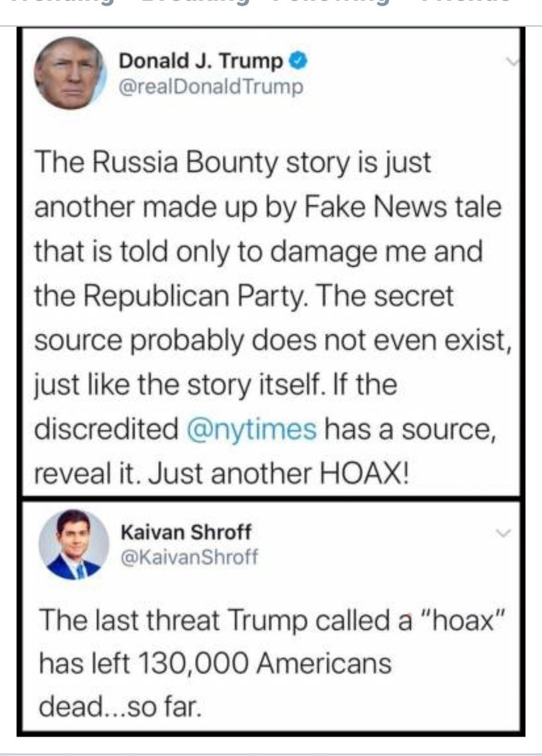Viewport: 542px width, 756px height.
Task: Click the Donald J. Trump display name
Action: pyautogui.click(x=201, y=62)
